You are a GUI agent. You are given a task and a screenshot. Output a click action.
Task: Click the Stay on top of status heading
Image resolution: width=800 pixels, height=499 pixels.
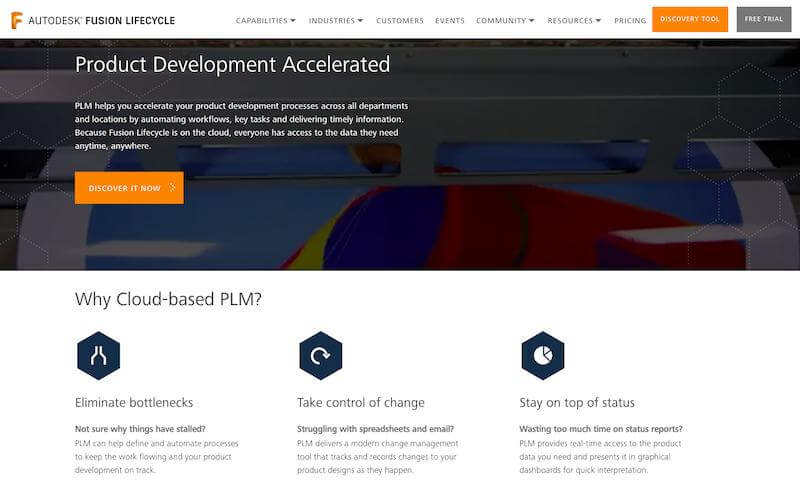(x=577, y=403)
